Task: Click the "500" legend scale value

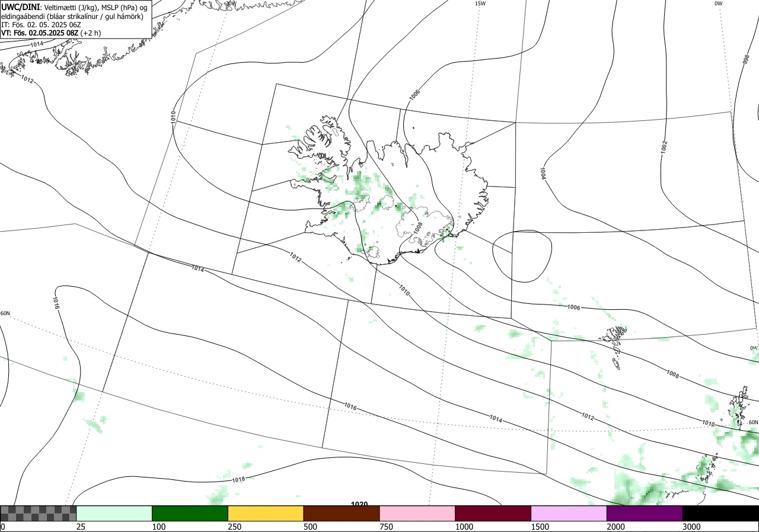Action: point(310,527)
